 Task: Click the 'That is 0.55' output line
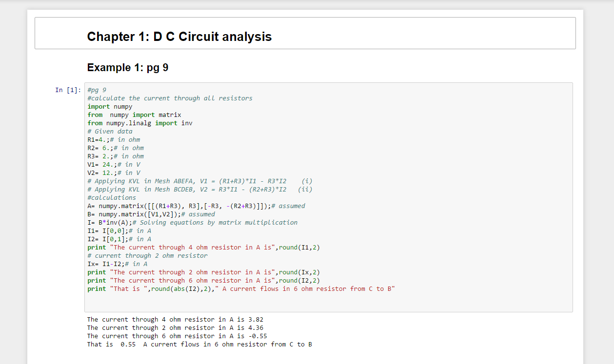point(199,345)
